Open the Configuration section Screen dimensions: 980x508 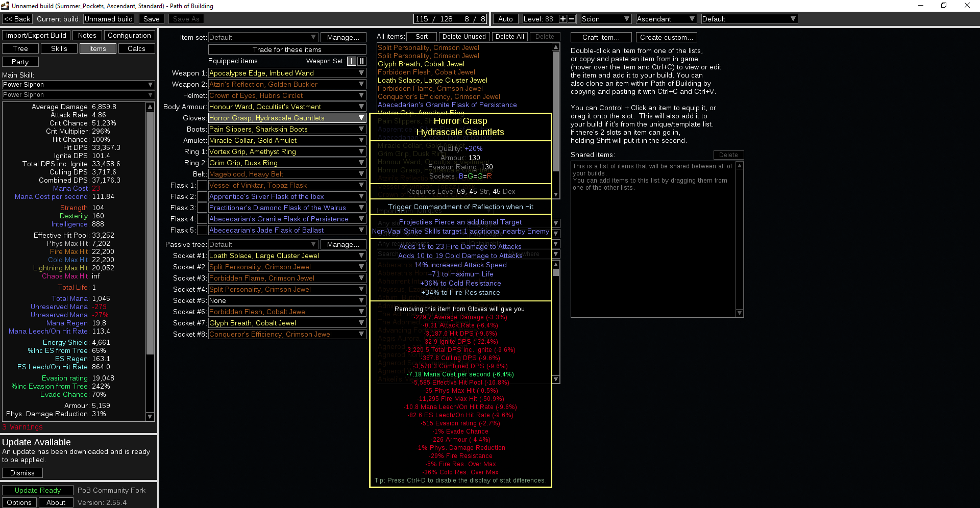pyautogui.click(x=129, y=35)
